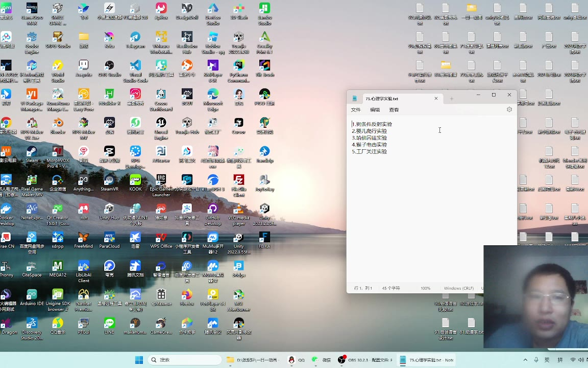This screenshot has height=368, width=588.
Task: Click the Cursor app desktop icon
Action: [238, 125]
